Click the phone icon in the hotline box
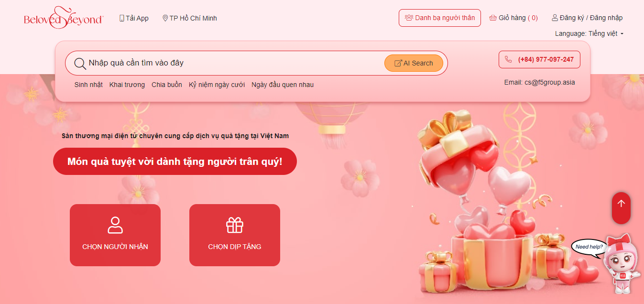 (x=508, y=60)
